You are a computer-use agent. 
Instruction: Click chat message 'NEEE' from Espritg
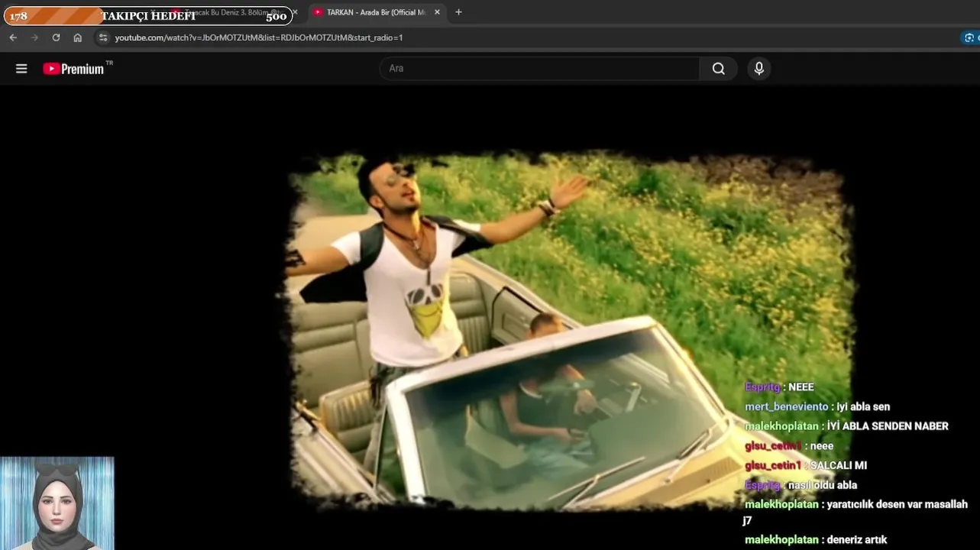(801, 387)
